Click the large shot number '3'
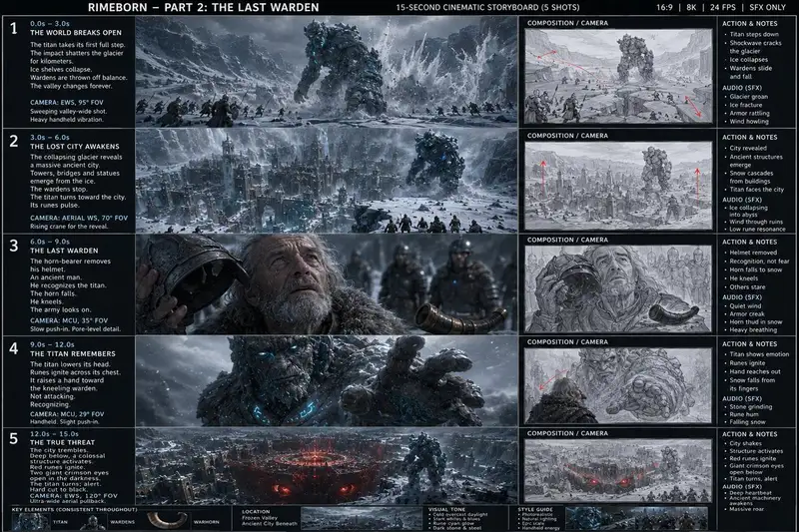Viewport: 799px width, 532px height. [x=14, y=246]
